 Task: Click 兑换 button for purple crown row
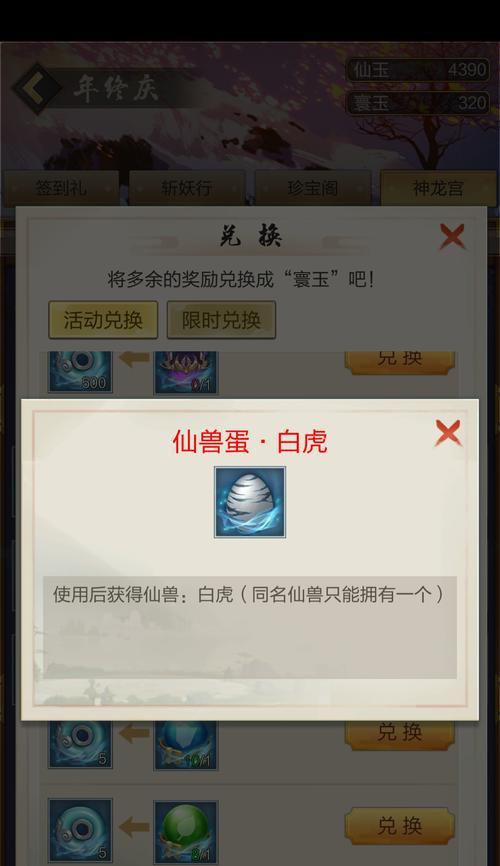399,362
